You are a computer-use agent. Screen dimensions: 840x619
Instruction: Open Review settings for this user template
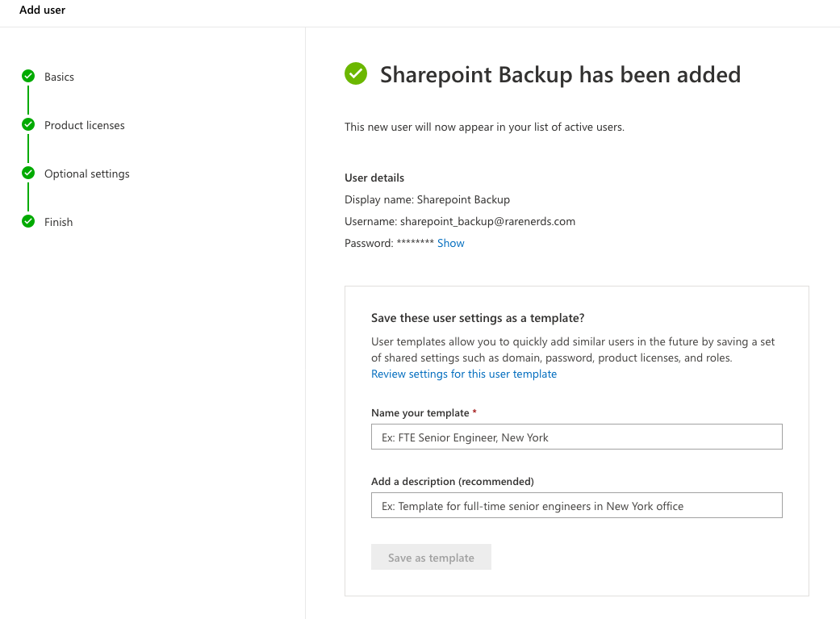coord(464,374)
